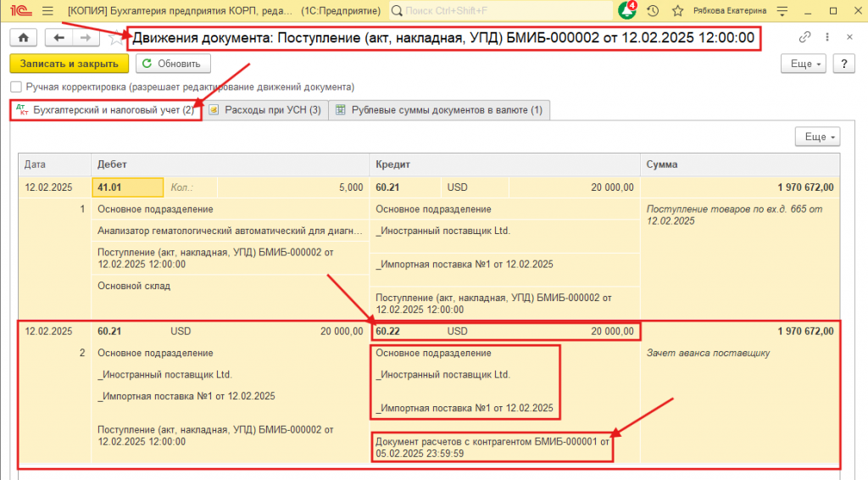Switch to Рублевые суммы документов в валюте tab
This screenshot has height=480, width=868.
pos(440,109)
